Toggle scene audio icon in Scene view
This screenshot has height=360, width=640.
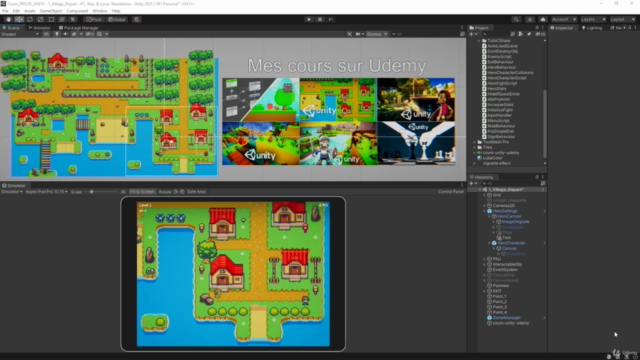[65, 34]
